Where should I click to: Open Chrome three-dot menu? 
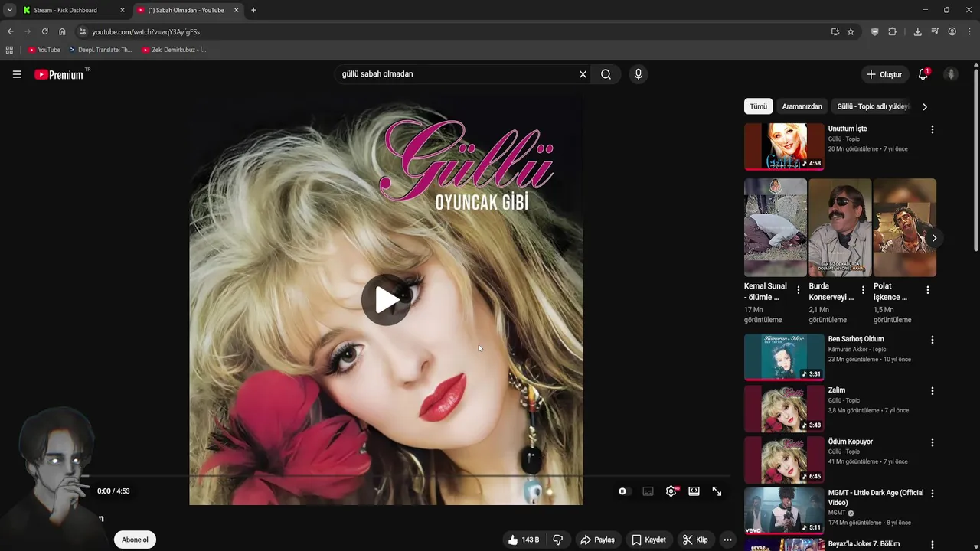(x=969, y=31)
